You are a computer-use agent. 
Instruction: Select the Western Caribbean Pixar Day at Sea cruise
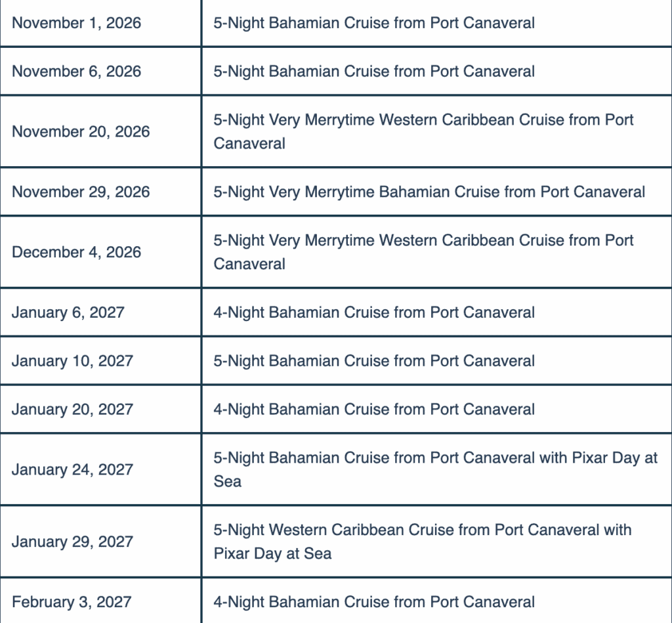(422, 542)
